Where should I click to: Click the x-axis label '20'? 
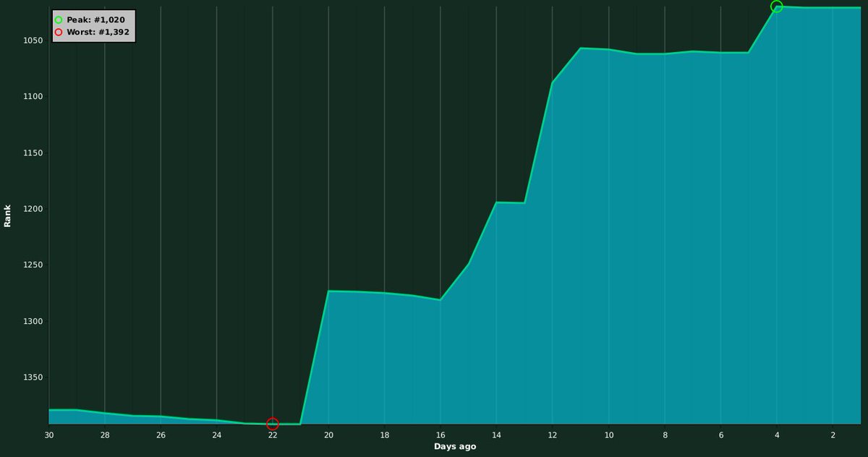coord(328,435)
